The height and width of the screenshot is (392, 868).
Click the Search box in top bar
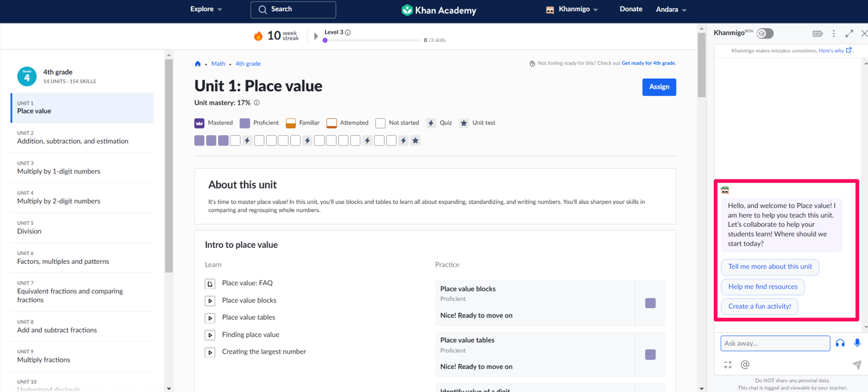click(293, 9)
